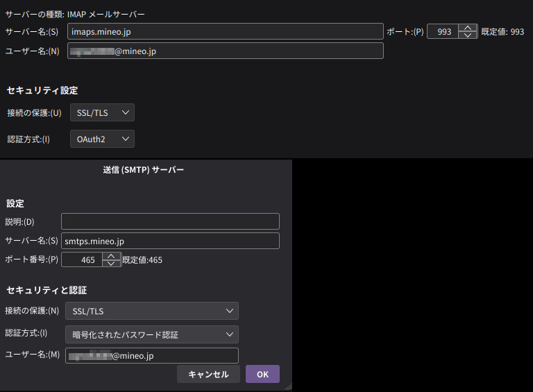Open the 暗号化されたパスワード認証 dropdown
Image resolution: width=533 pixels, height=392 pixels.
(152, 334)
